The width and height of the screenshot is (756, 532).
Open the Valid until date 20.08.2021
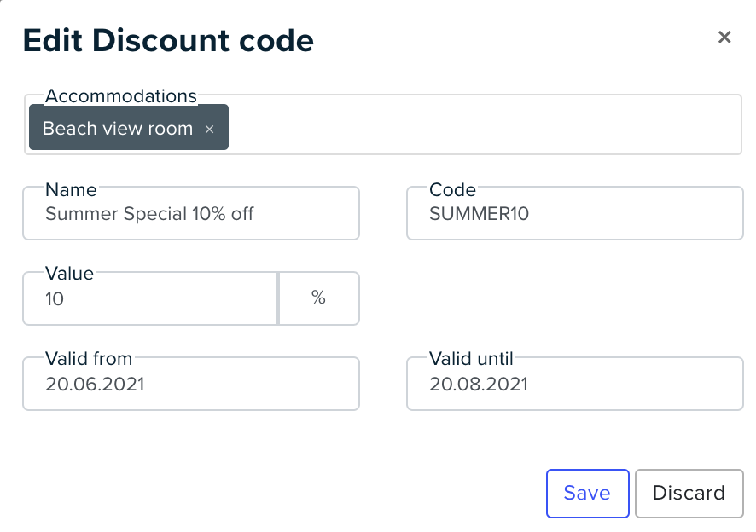[x=575, y=384]
